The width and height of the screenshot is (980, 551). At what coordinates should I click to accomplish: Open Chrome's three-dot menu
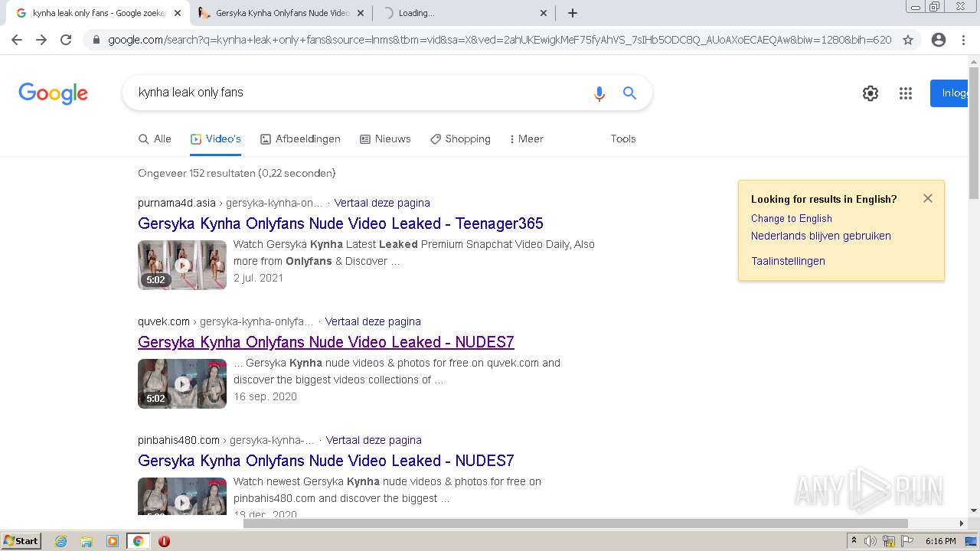tap(963, 40)
